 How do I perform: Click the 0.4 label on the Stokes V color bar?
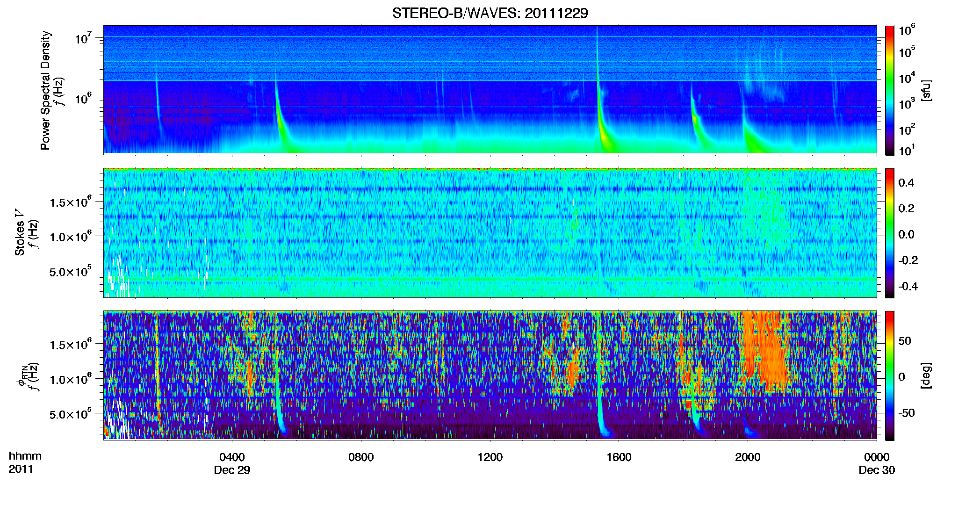point(906,183)
